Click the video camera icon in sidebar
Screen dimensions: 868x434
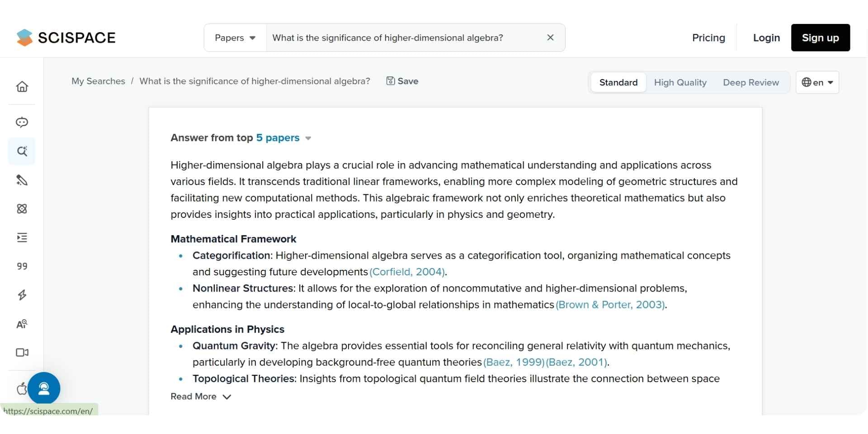[x=22, y=353]
